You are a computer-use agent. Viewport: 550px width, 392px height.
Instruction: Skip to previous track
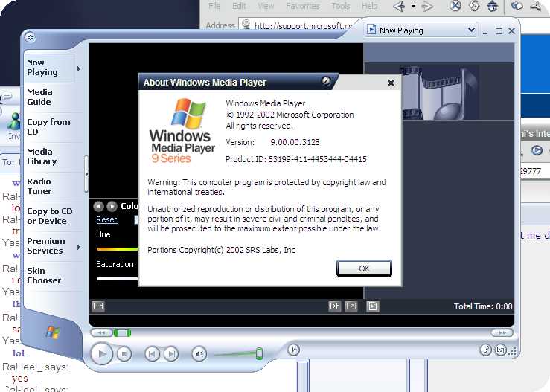click(152, 354)
